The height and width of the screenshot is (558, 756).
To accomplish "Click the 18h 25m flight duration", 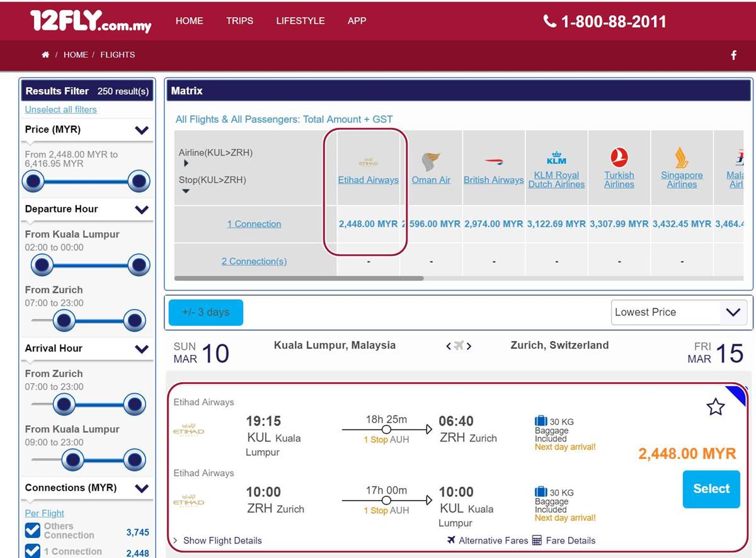I will (386, 419).
